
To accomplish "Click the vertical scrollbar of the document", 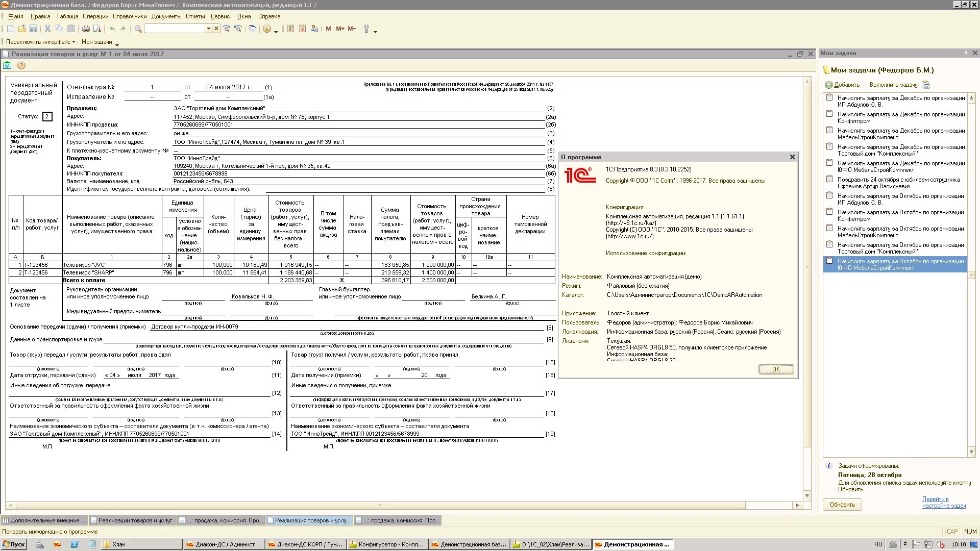I will [x=807, y=288].
